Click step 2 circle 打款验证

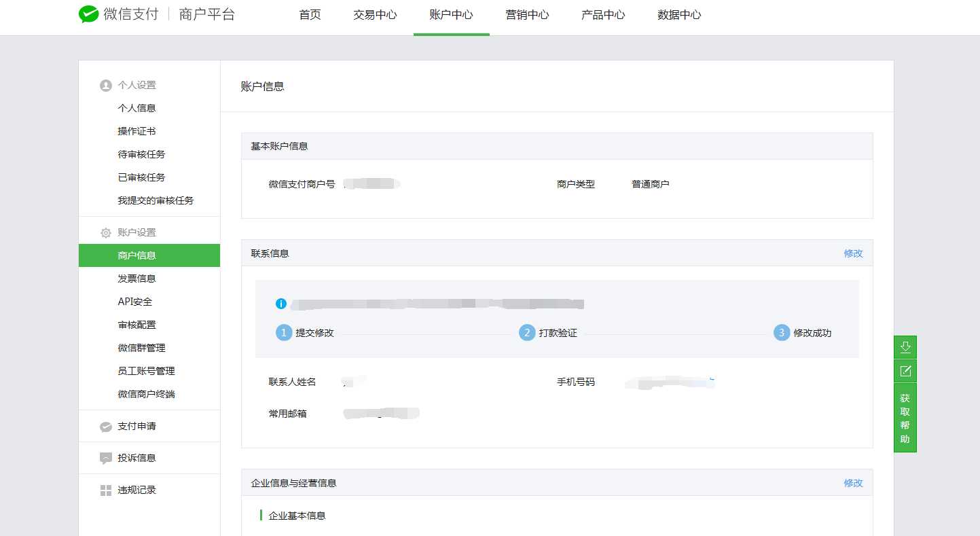(527, 333)
